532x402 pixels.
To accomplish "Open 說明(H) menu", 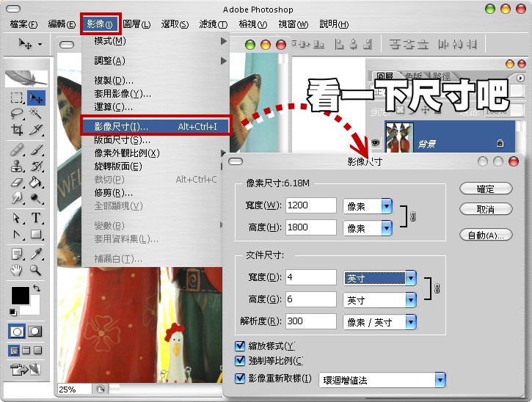I will (x=334, y=24).
